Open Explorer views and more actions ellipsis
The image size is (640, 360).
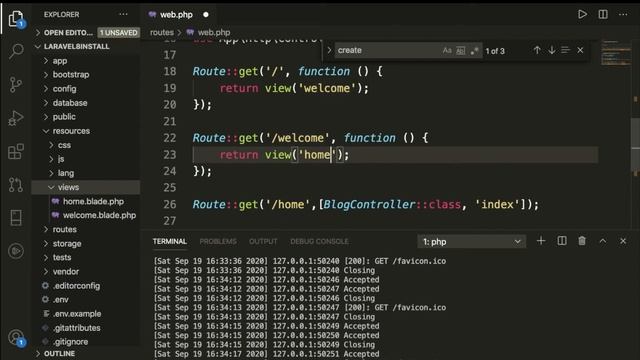click(123, 14)
